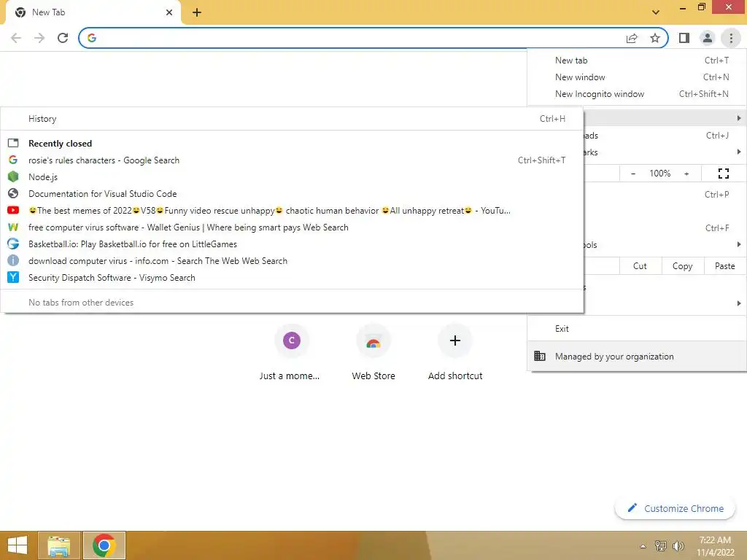Click Copy in the Edit row
This screenshot has width=747, height=560.
coord(682,266)
